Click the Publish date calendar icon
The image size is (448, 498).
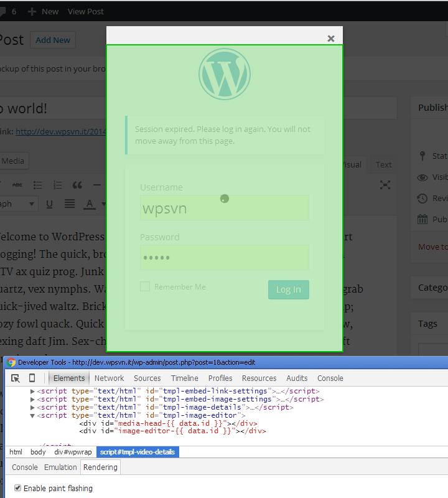(422, 219)
